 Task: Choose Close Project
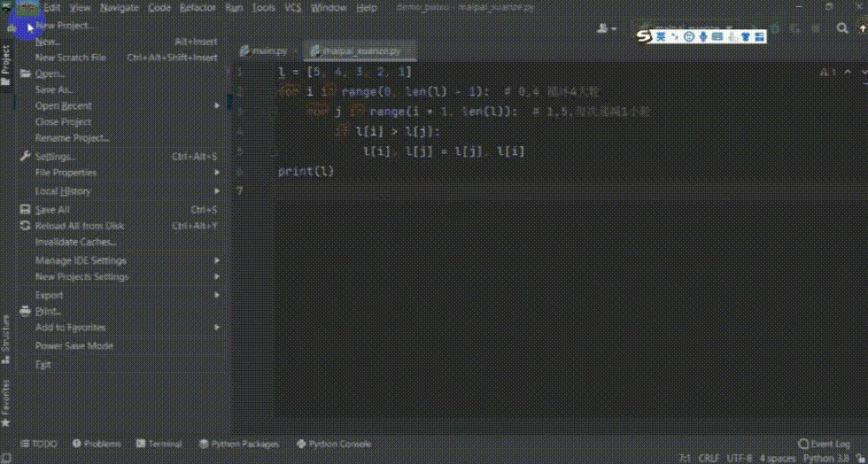(x=63, y=122)
